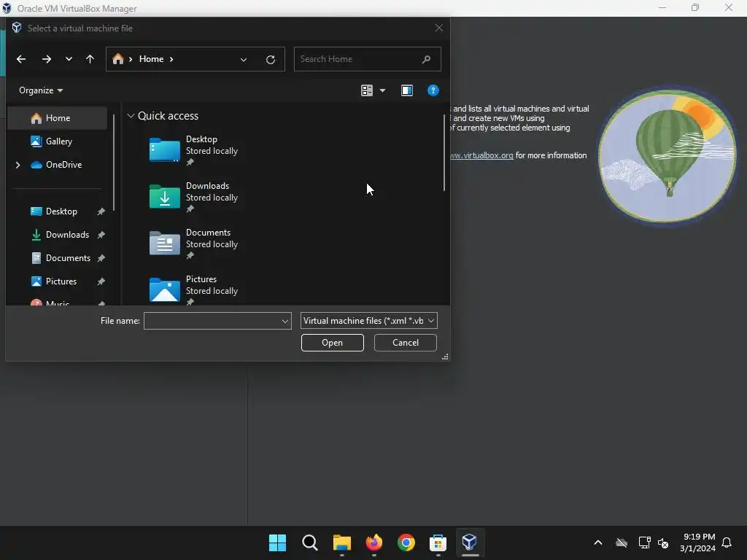Click the navigation pane scrollbar

(113, 162)
